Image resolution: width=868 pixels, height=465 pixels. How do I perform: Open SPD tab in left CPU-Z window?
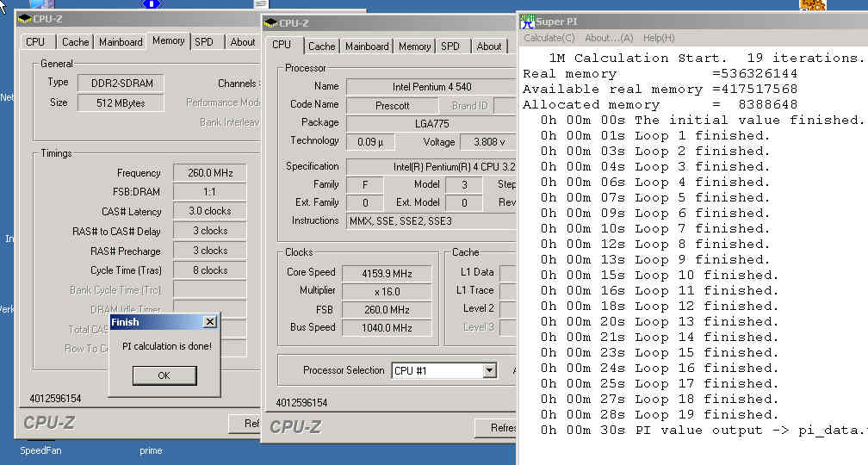204,42
